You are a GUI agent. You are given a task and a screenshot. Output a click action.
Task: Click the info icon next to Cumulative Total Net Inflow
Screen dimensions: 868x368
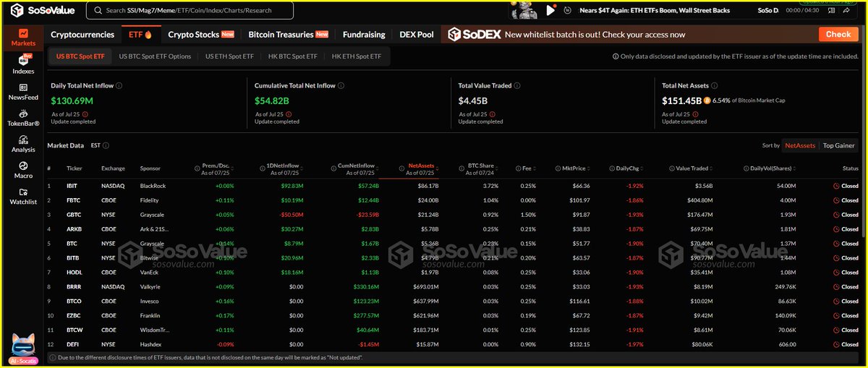point(340,85)
